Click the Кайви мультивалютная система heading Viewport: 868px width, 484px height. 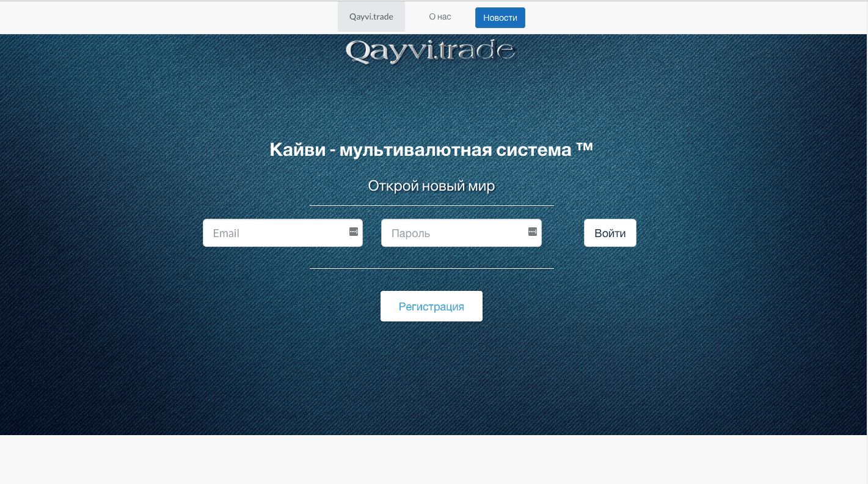point(431,148)
